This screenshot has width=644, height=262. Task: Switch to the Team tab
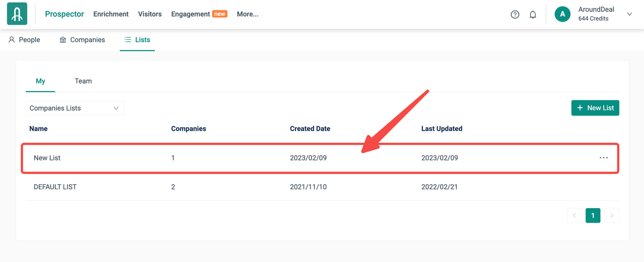(83, 81)
